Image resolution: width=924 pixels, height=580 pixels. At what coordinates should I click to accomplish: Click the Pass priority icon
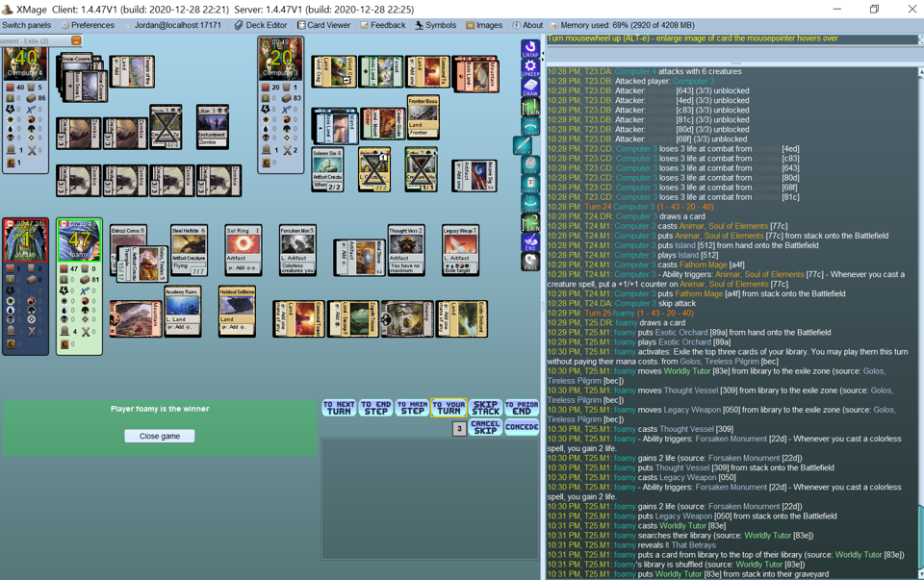click(529, 262)
